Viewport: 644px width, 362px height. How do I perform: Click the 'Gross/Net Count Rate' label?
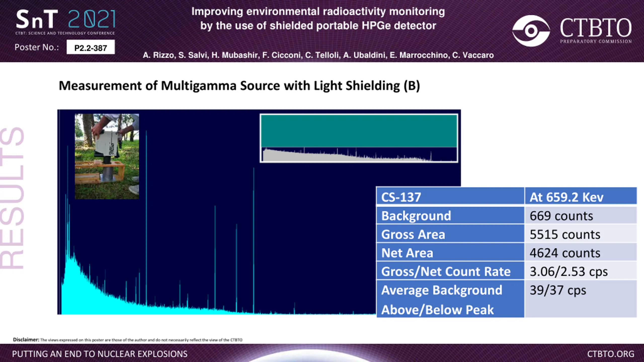[x=450, y=271]
